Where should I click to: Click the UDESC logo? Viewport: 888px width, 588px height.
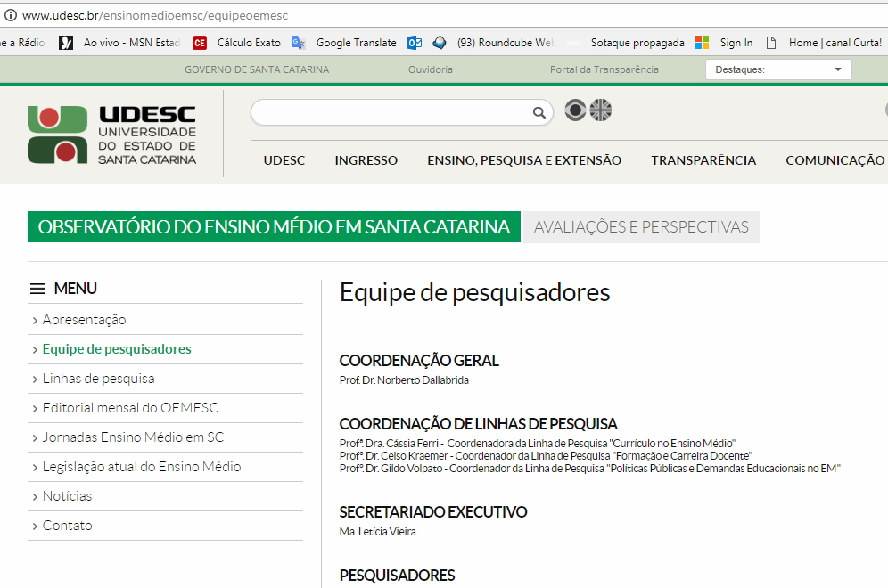[112, 135]
